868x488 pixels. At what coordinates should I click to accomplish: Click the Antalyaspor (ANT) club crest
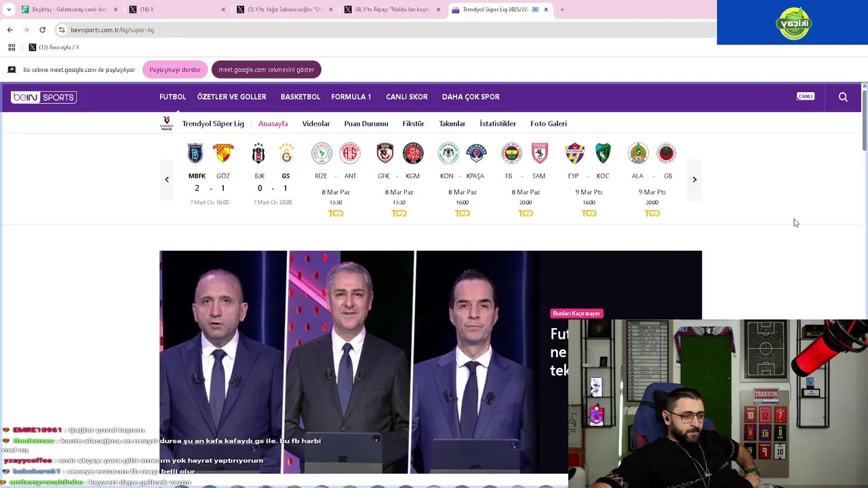click(350, 153)
